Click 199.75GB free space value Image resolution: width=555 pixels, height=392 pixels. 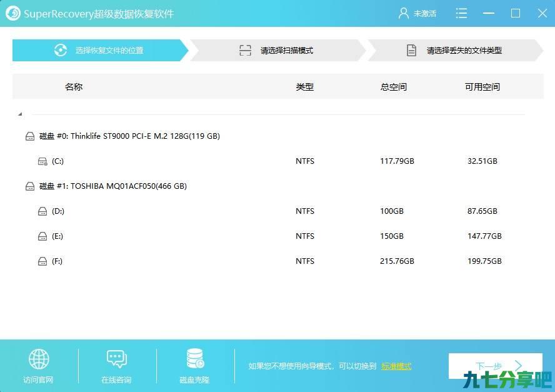[x=484, y=261]
